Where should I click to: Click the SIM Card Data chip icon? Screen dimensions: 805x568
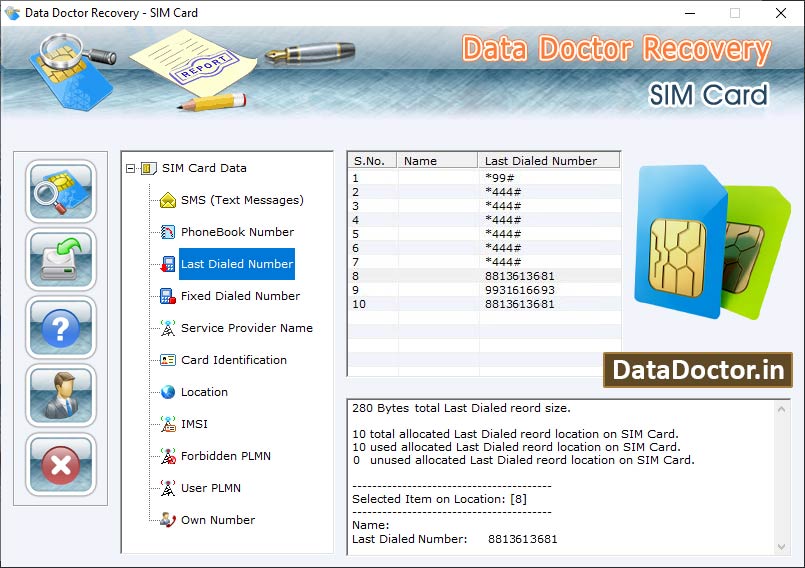click(148, 168)
